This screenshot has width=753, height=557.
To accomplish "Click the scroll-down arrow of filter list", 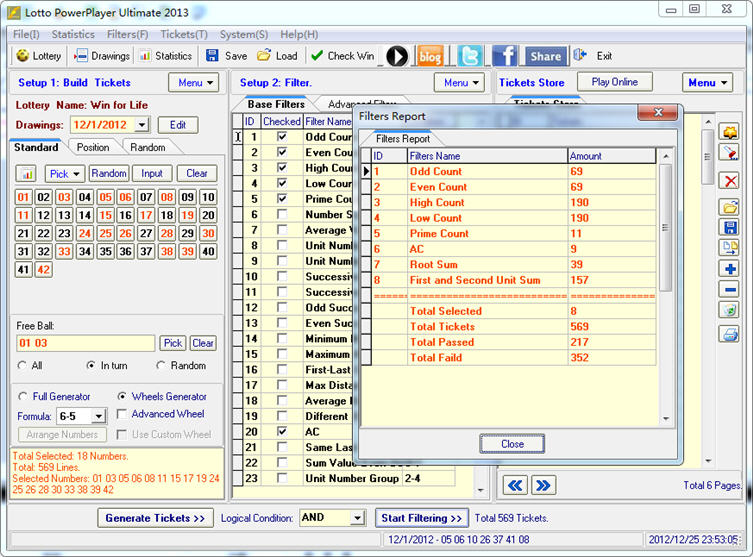I will pyautogui.click(x=481, y=490).
